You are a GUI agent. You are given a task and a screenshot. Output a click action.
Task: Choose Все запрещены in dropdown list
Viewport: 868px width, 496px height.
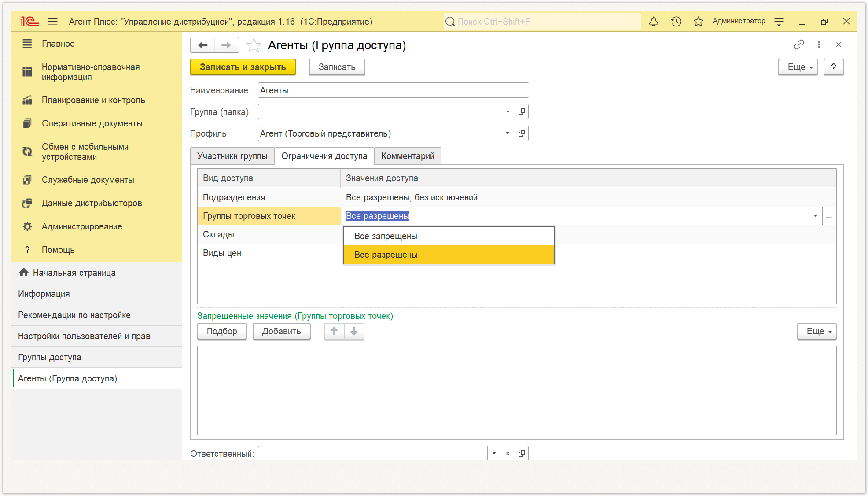449,237
